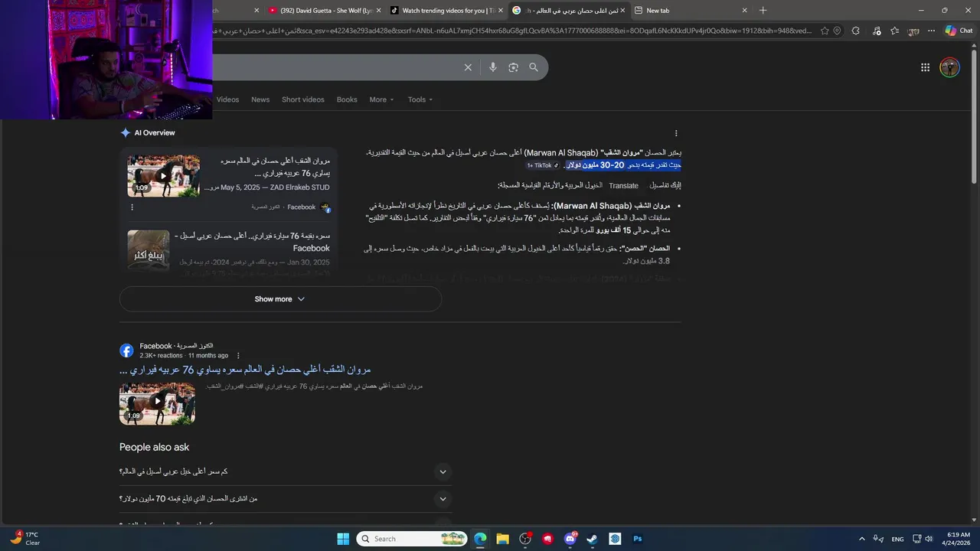This screenshot has height=551, width=980.
Task: Expand the More filters dropdown
Action: [x=381, y=99]
